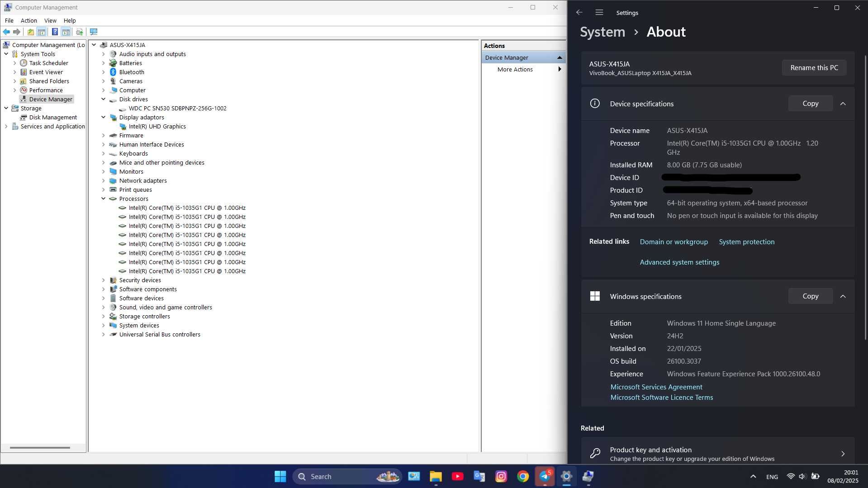Click the Computer Management taskbar icon

pos(588,476)
